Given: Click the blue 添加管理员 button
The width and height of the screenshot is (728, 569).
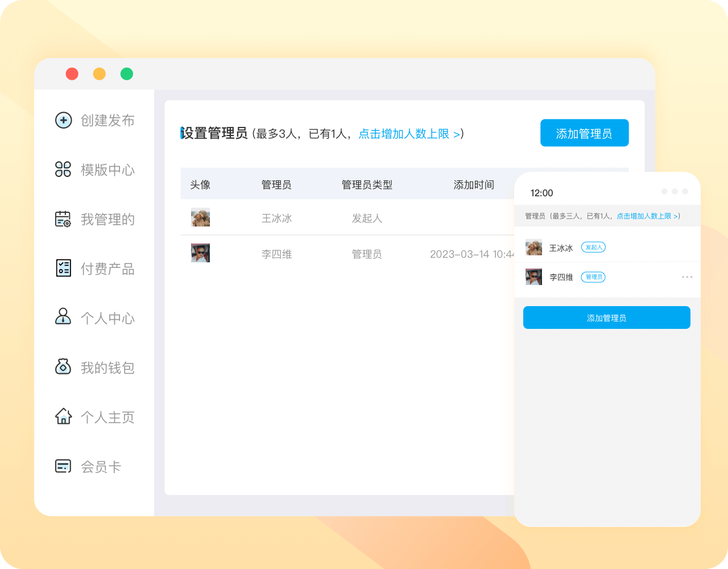Looking at the screenshot, I should [584, 133].
